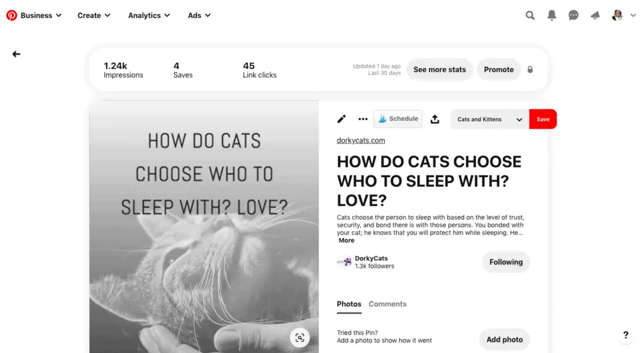Open the messages chat bubble icon
This screenshot has height=353, width=644.
[574, 16]
